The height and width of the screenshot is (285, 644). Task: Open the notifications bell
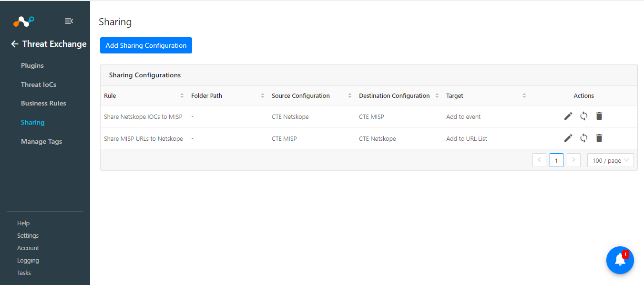(x=620, y=260)
